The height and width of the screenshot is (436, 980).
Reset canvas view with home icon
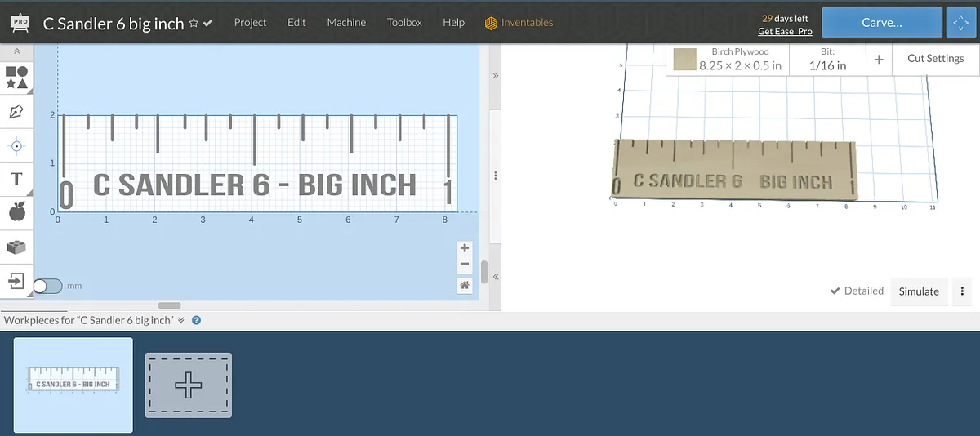pyautogui.click(x=465, y=285)
